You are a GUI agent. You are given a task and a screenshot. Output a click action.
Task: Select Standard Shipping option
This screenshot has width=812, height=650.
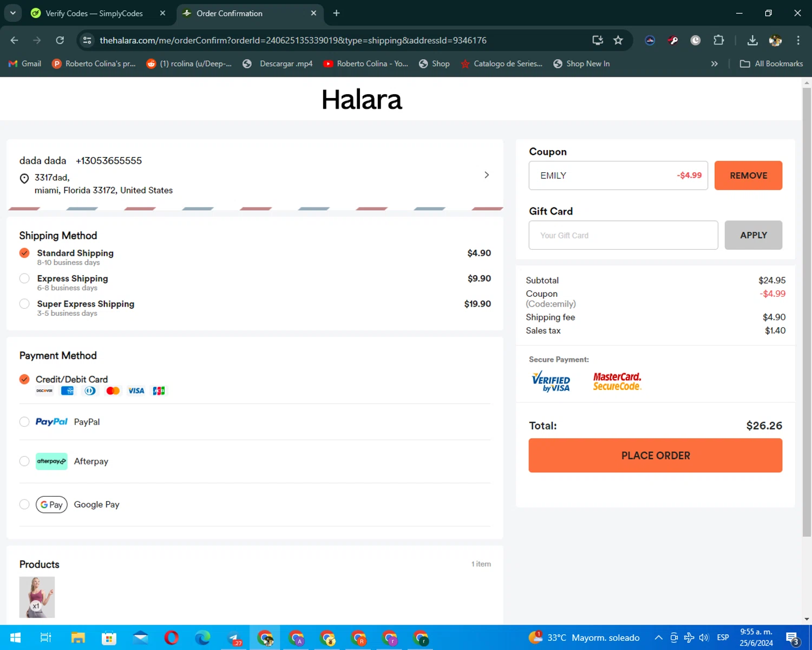click(24, 253)
